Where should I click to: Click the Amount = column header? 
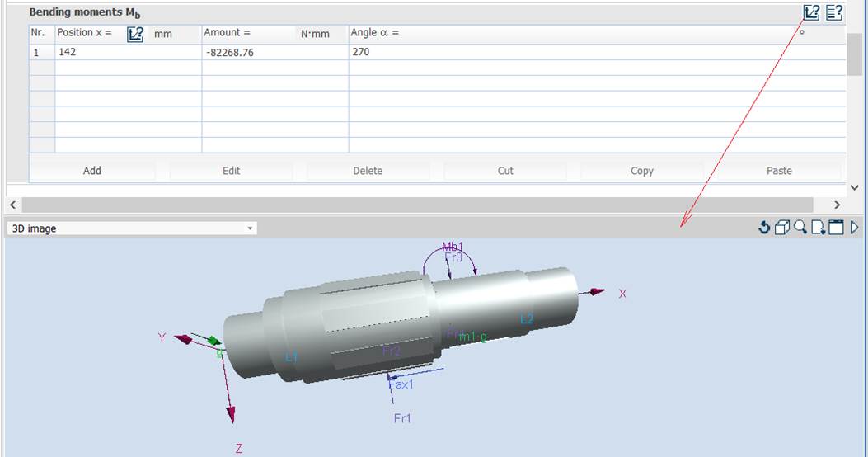275,33
